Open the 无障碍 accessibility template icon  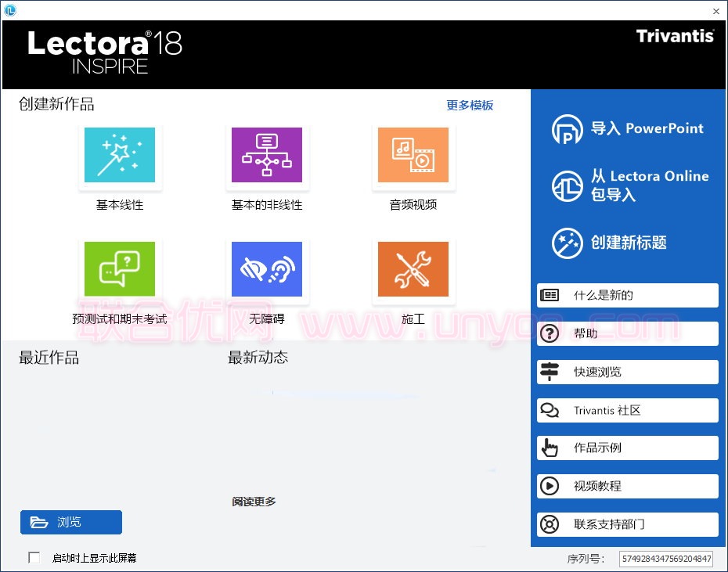(x=267, y=269)
